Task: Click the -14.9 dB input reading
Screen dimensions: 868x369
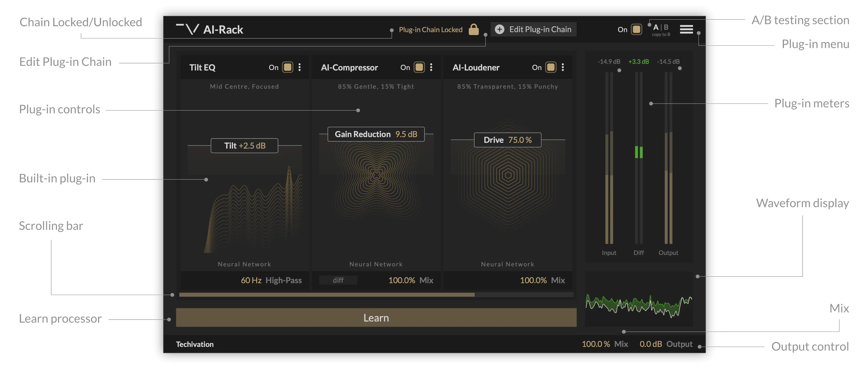Action: tap(609, 61)
